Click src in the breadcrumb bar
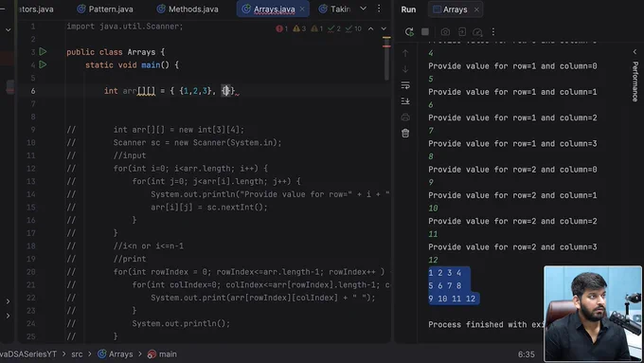 77,354
